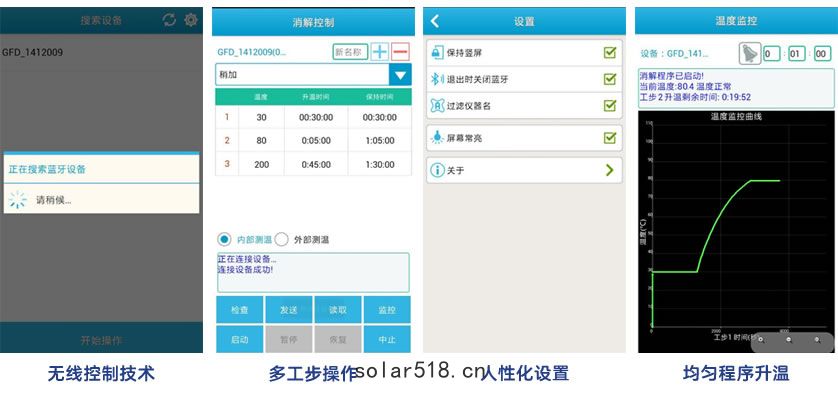This screenshot has width=838, height=393.
Task: Toggle the 退出时关闭蓝牙 checkbox
Action: tap(610, 79)
